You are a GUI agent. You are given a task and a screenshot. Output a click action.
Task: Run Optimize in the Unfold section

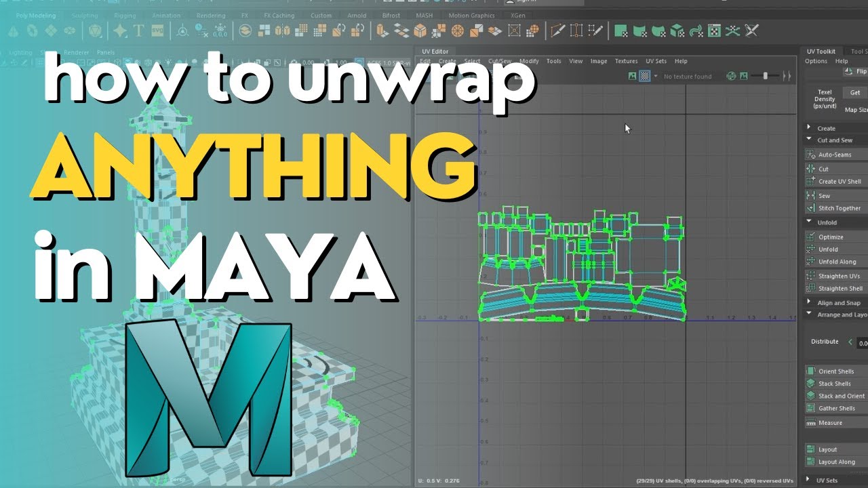click(x=836, y=237)
